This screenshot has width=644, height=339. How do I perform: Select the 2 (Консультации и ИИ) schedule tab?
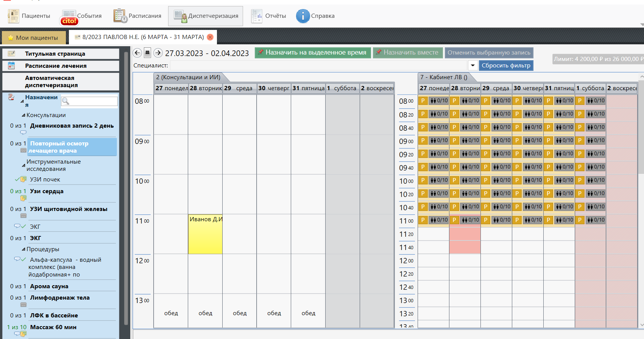(x=188, y=77)
